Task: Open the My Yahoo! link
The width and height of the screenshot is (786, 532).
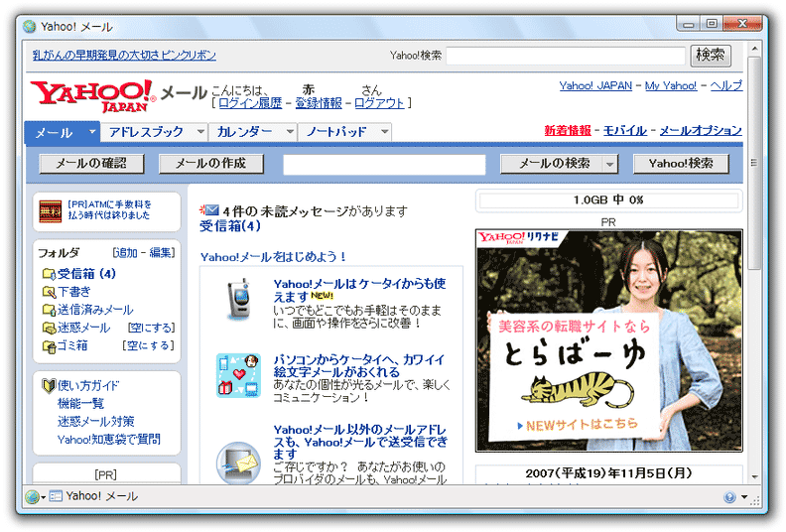Action: pyautogui.click(x=671, y=85)
